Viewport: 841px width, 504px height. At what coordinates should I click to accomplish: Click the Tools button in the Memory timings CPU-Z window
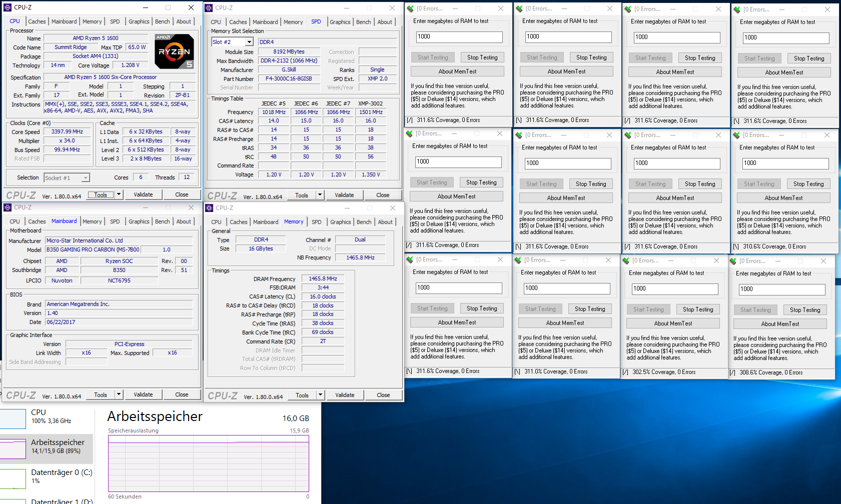tap(302, 395)
